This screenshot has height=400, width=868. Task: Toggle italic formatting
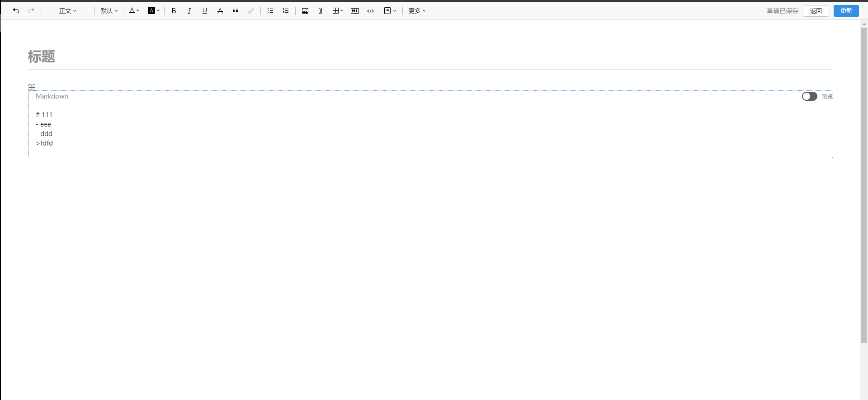[189, 11]
